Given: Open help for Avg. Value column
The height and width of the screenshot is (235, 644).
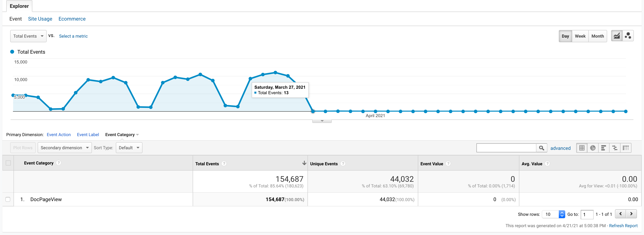Looking at the screenshot, I should tap(548, 164).
